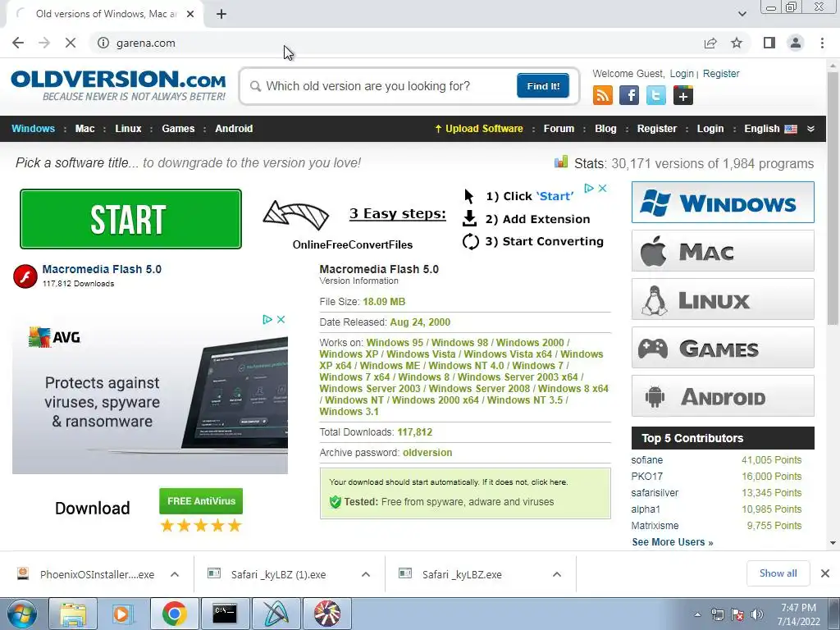The image size is (840, 630).
Task: Click the Mac platform sidebar button
Action: pyautogui.click(x=723, y=251)
